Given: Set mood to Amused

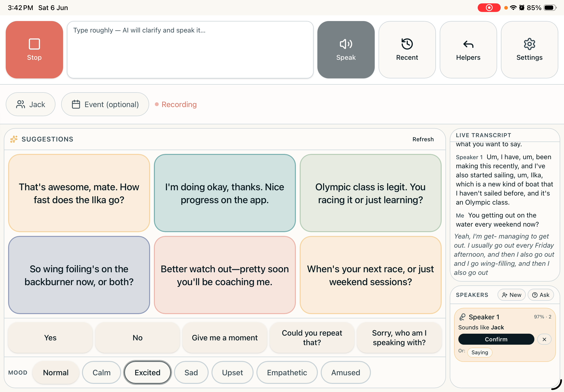Looking at the screenshot, I should (x=346, y=372).
